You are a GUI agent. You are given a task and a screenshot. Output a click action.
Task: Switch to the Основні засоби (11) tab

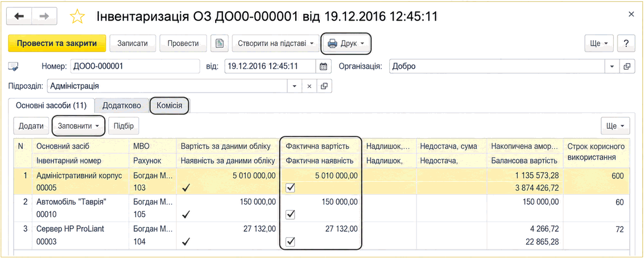point(51,105)
